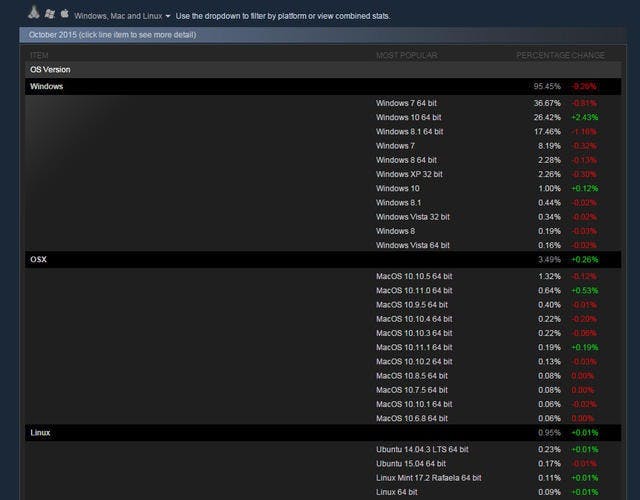Click the MacOS 10.11.1 64 bit entry
This screenshot has width=640, height=500.
click(414, 347)
